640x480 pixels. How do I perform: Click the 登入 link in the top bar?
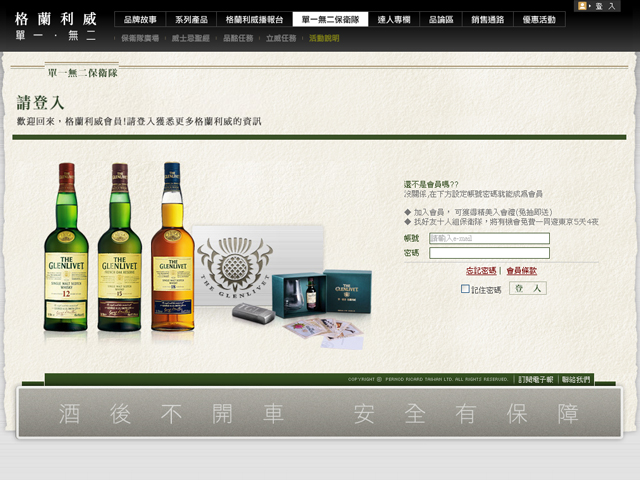[x=605, y=6]
